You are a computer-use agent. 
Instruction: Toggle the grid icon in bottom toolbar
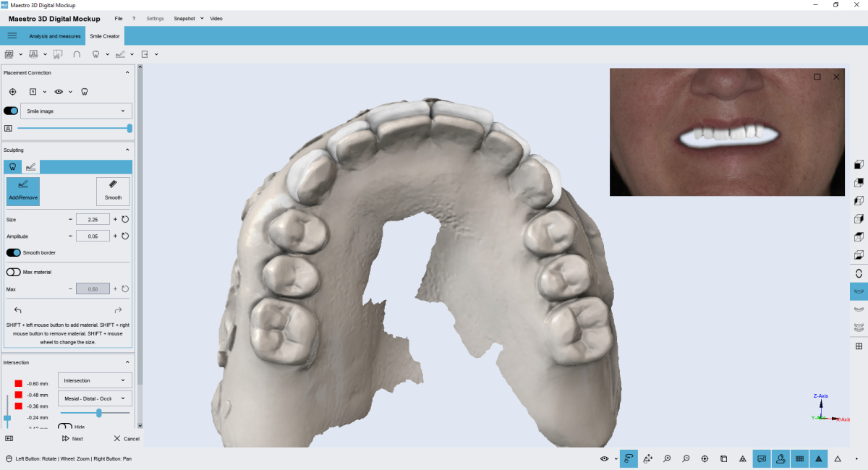pos(799,458)
